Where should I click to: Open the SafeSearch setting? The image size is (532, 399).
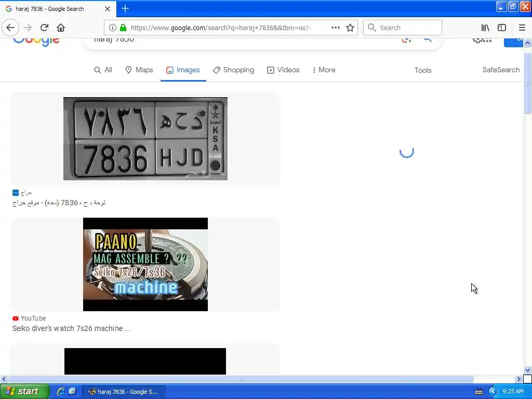(501, 70)
